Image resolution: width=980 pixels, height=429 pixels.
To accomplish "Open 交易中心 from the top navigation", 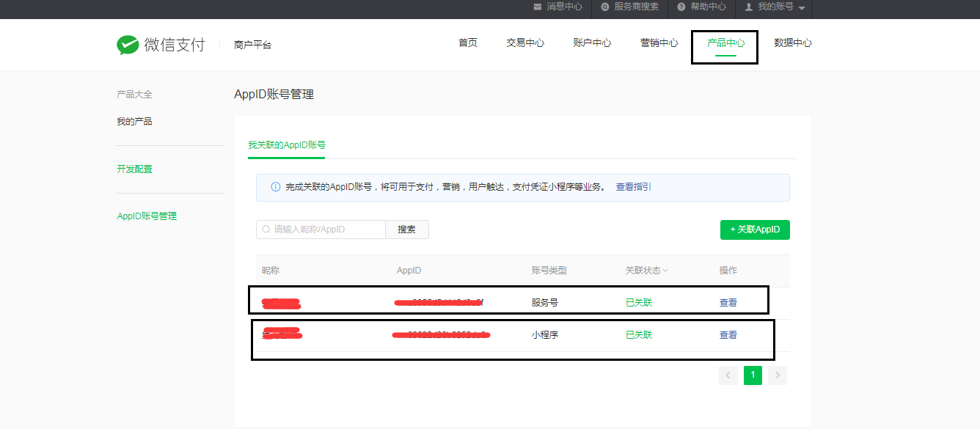I will (524, 43).
